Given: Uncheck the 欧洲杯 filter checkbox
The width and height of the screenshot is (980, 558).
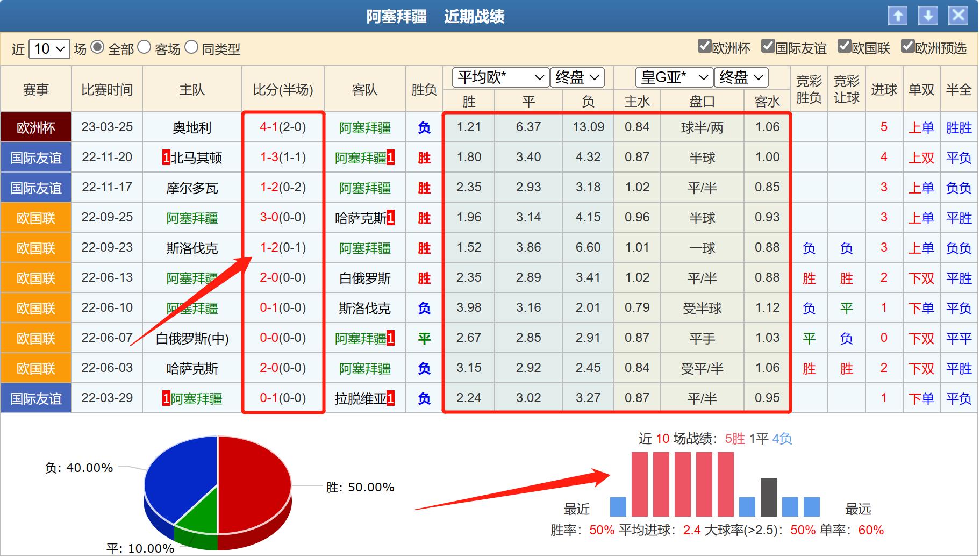Looking at the screenshot, I should [x=703, y=47].
